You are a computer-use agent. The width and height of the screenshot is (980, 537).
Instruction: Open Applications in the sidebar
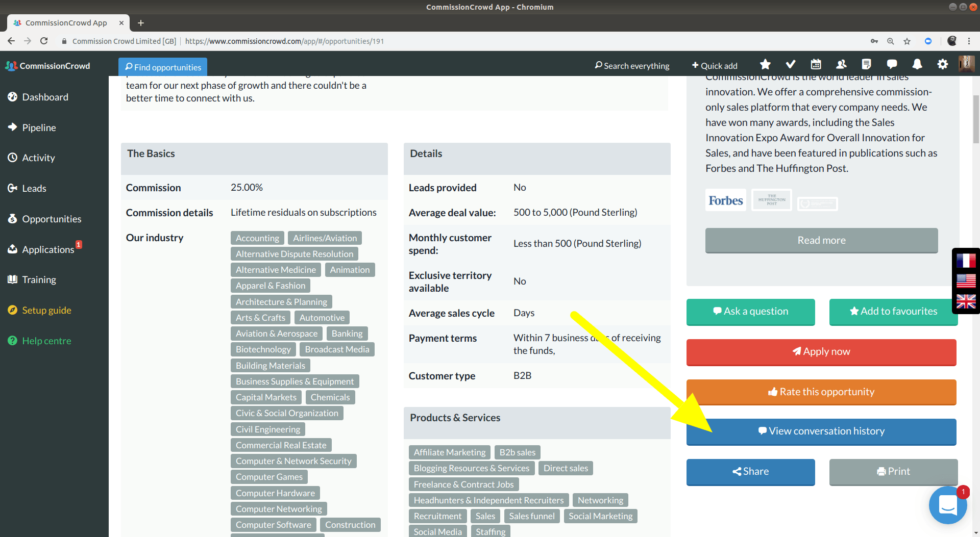[x=48, y=249]
